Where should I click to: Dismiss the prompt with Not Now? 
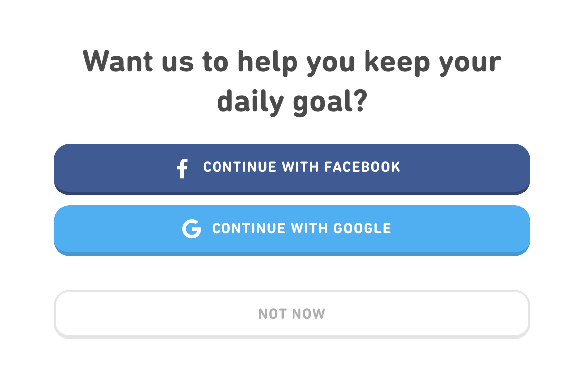point(292,314)
